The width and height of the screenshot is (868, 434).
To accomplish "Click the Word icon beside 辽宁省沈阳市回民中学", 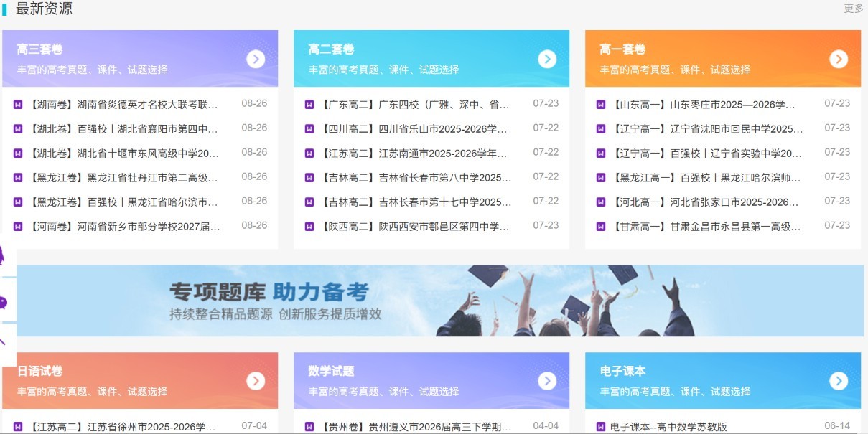I will pos(601,129).
